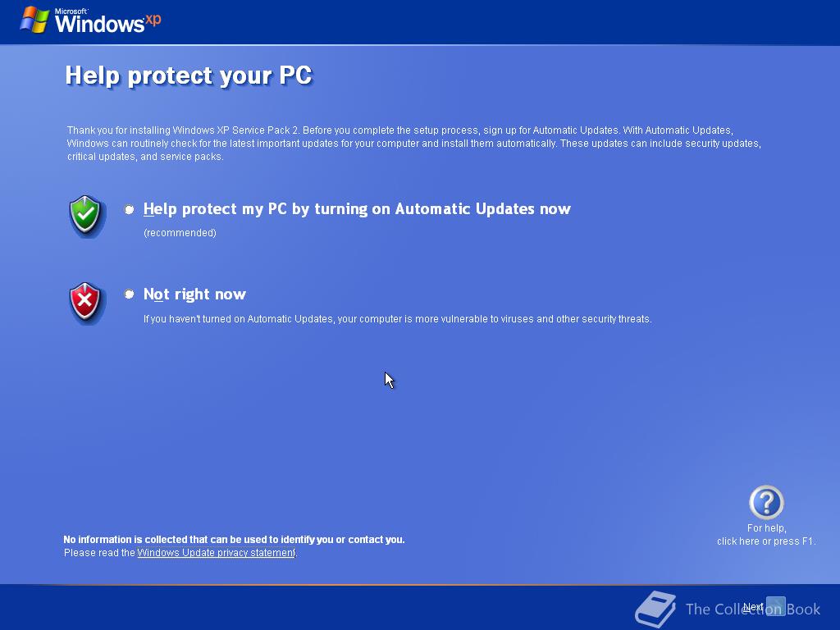Screen dimensions: 840x630
Task: Click the green Next arrow icon
Action: point(775,607)
